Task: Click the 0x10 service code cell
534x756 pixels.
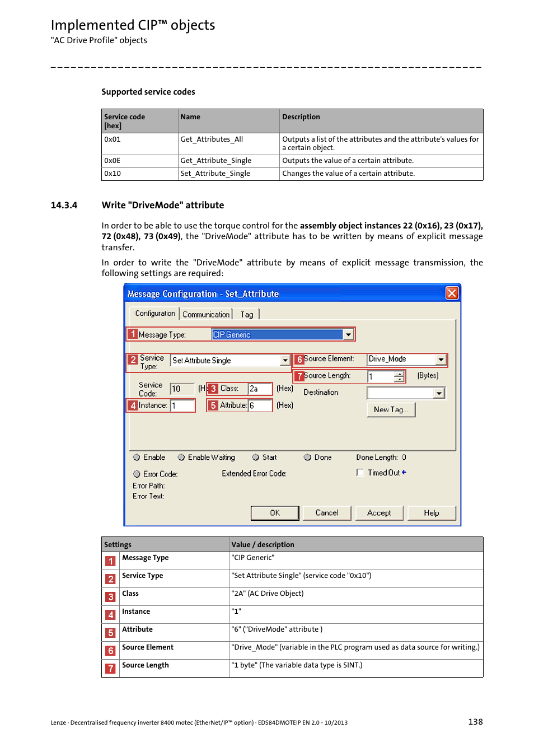Action: (x=140, y=174)
